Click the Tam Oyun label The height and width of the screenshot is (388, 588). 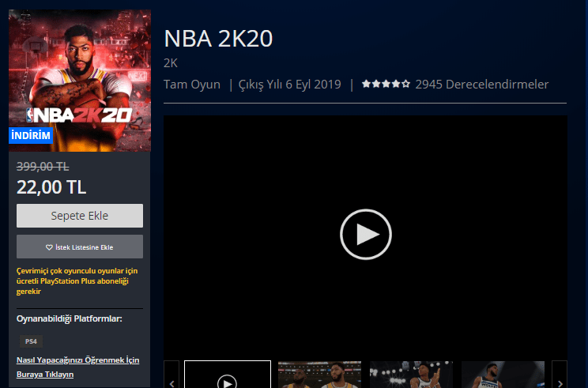coord(192,85)
